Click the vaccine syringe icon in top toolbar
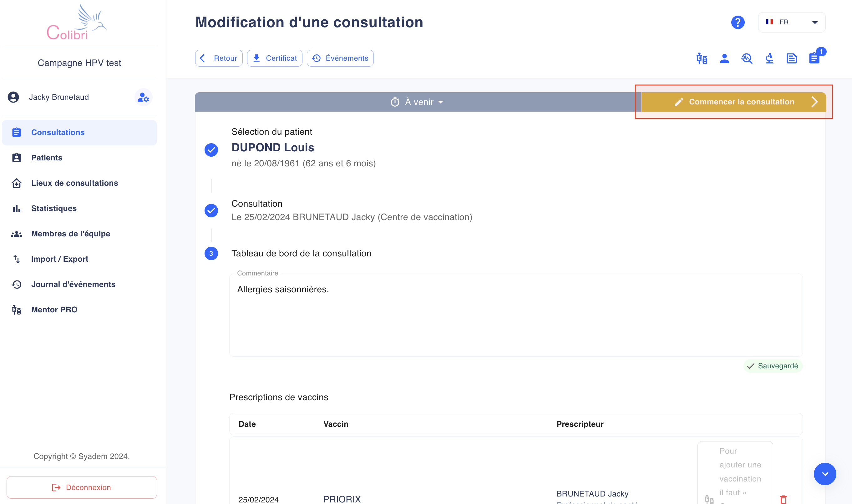The image size is (852, 504). point(702,58)
